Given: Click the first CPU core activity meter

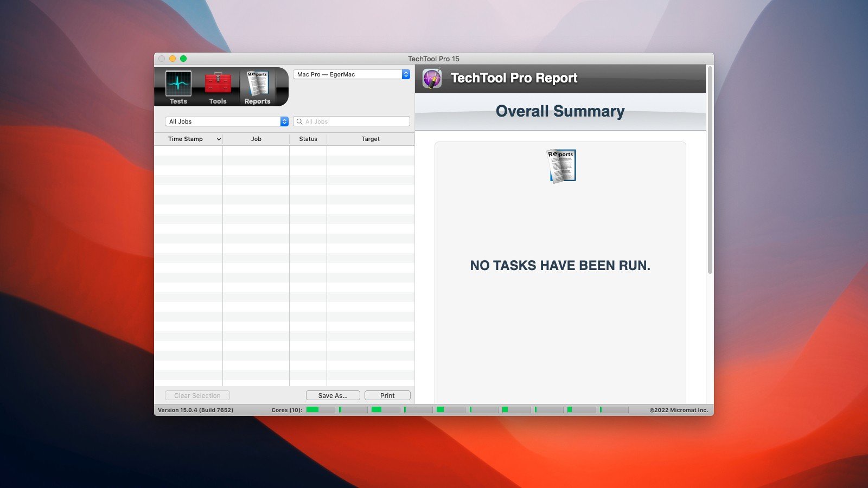Looking at the screenshot, I should pyautogui.click(x=320, y=410).
